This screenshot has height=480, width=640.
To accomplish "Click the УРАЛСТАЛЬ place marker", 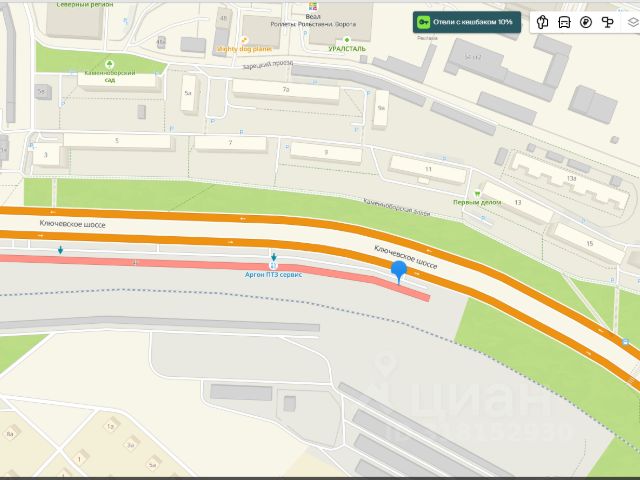I will 347,40.
